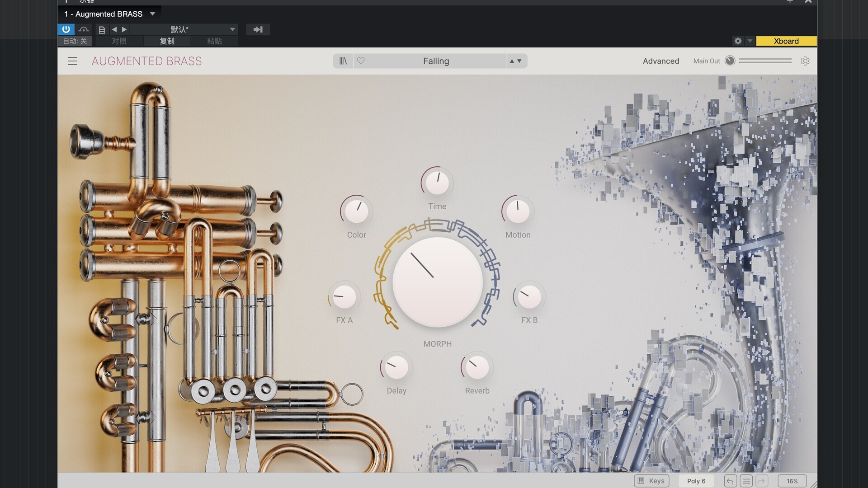Click the 粘贴 paste button
Image resolution: width=868 pixels, height=488 pixels.
(214, 41)
